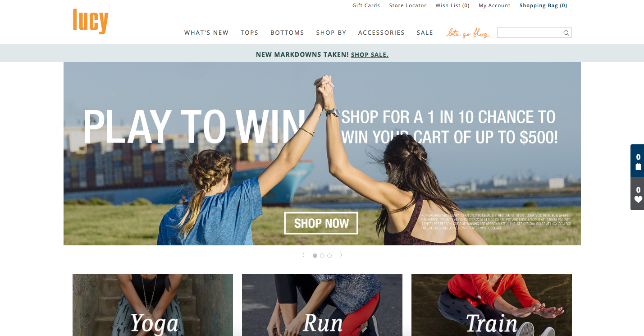Expand the Shop By navigation menu
This screenshot has height=336, width=644.
pos(331,32)
